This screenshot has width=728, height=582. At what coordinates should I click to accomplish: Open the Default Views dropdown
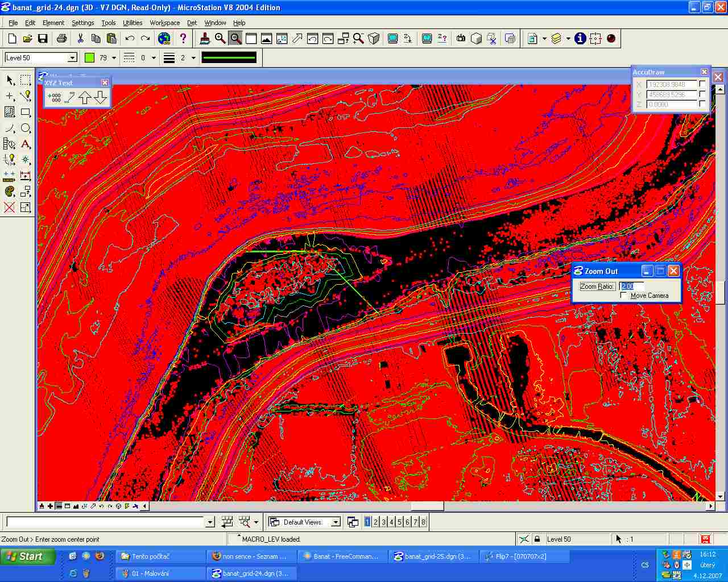[x=336, y=522]
